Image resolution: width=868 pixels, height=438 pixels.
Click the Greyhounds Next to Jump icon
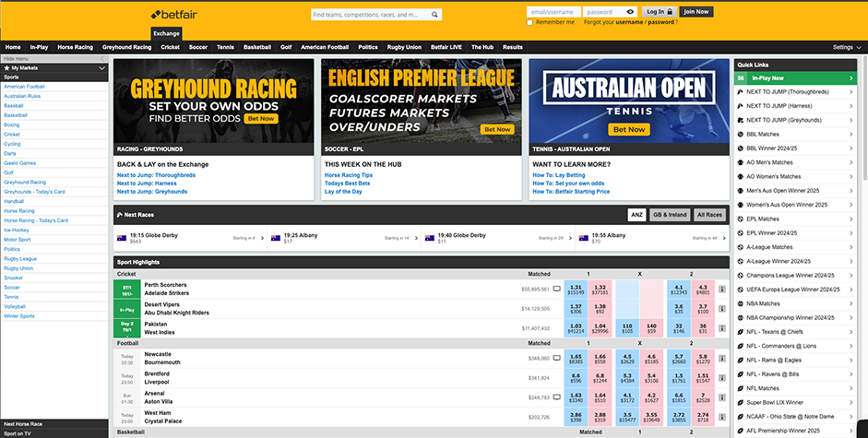click(741, 120)
